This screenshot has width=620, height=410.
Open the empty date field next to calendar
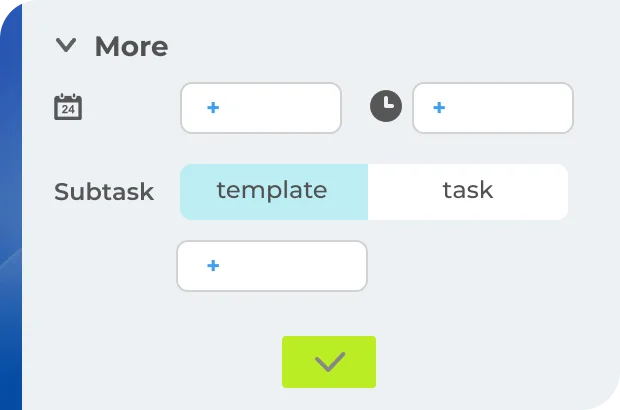pyautogui.click(x=261, y=108)
